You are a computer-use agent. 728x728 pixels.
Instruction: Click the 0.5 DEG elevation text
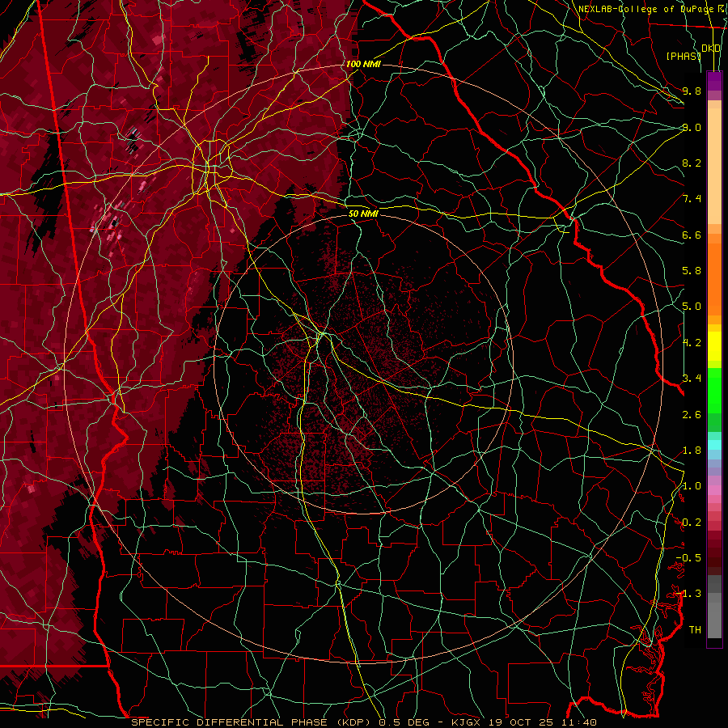click(x=404, y=722)
